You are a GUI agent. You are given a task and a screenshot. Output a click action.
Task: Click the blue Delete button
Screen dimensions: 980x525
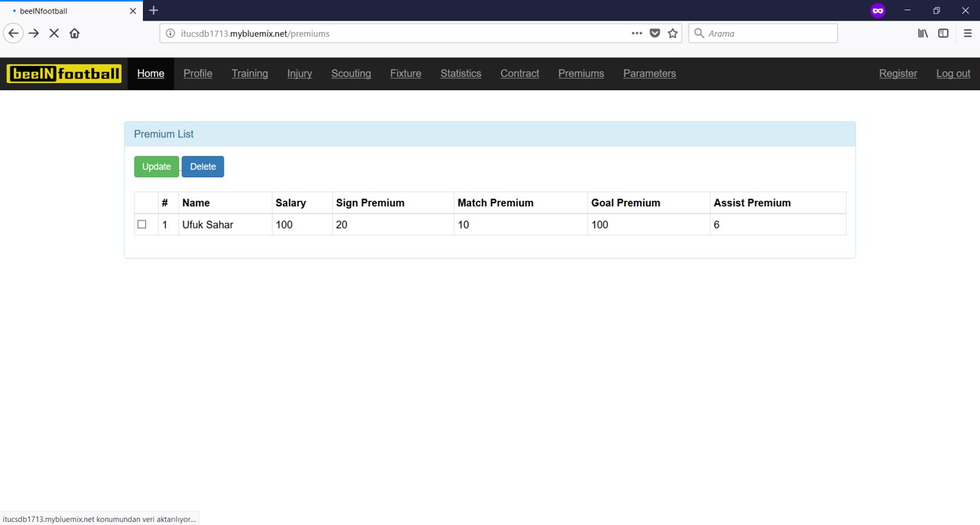click(203, 166)
